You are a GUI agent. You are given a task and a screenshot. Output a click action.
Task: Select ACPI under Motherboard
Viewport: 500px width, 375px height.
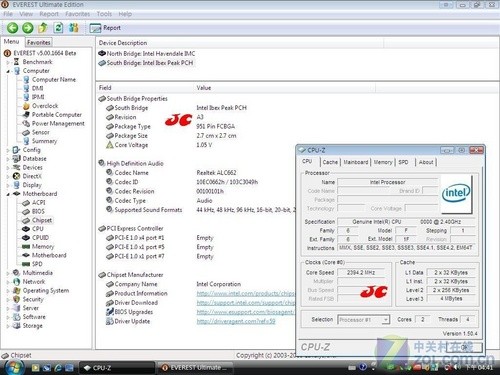[39, 203]
